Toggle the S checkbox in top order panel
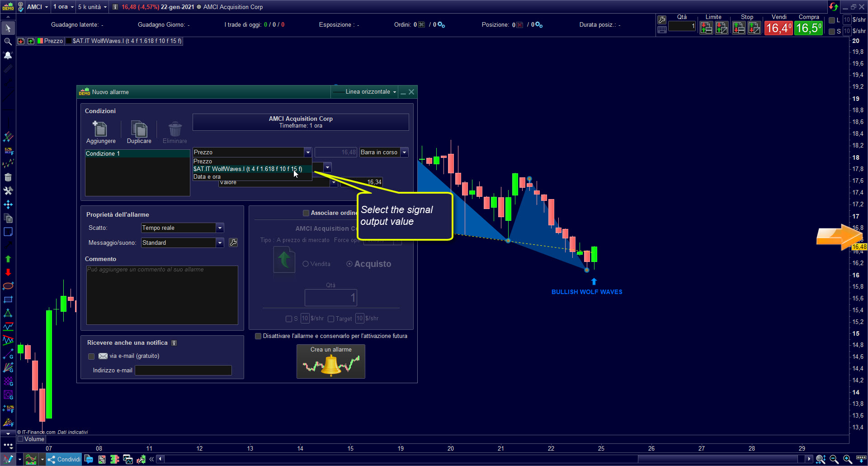 click(x=832, y=31)
